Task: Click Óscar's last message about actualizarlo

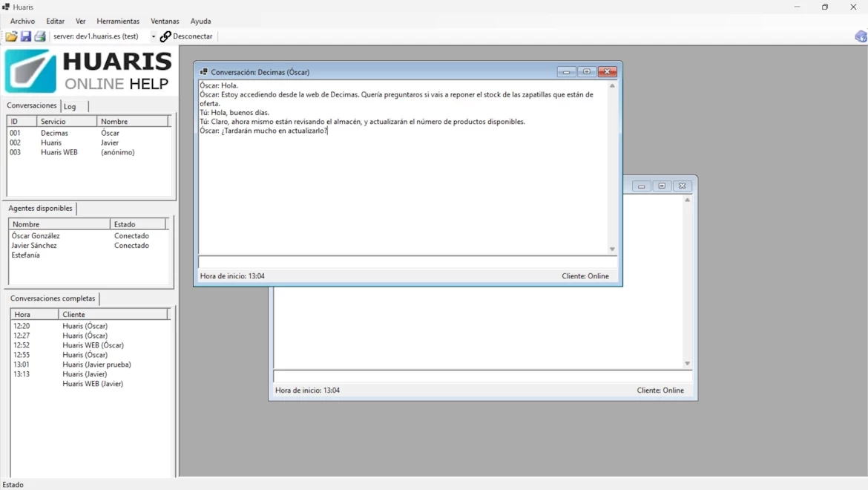Action: 263,131
